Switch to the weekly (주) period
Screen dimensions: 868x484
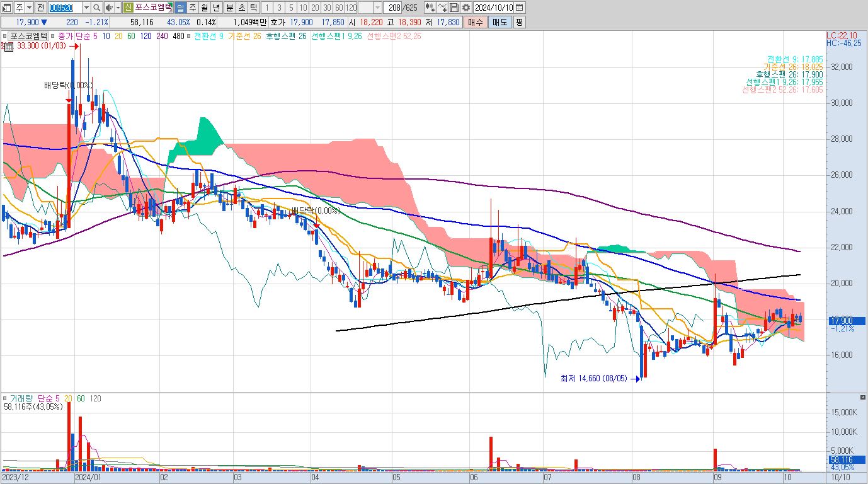(192, 8)
